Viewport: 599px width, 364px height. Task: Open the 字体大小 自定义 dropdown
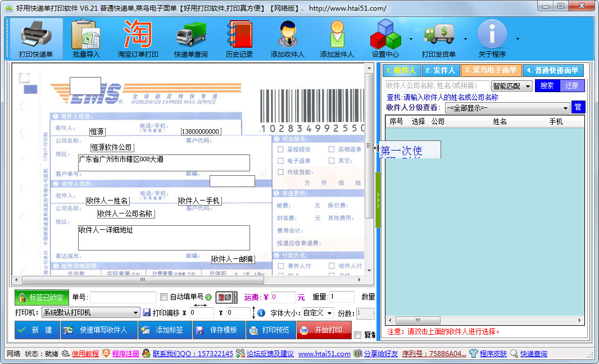[x=318, y=313]
